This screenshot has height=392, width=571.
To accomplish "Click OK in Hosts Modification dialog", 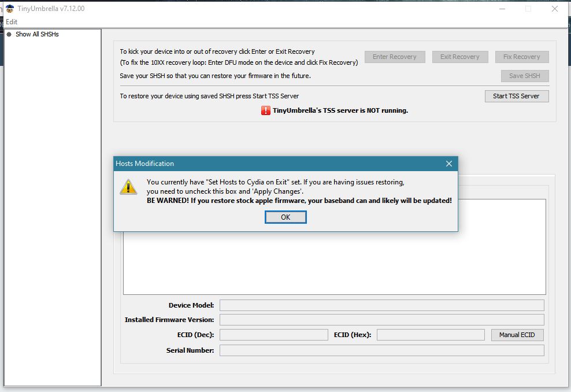I will (285, 217).
